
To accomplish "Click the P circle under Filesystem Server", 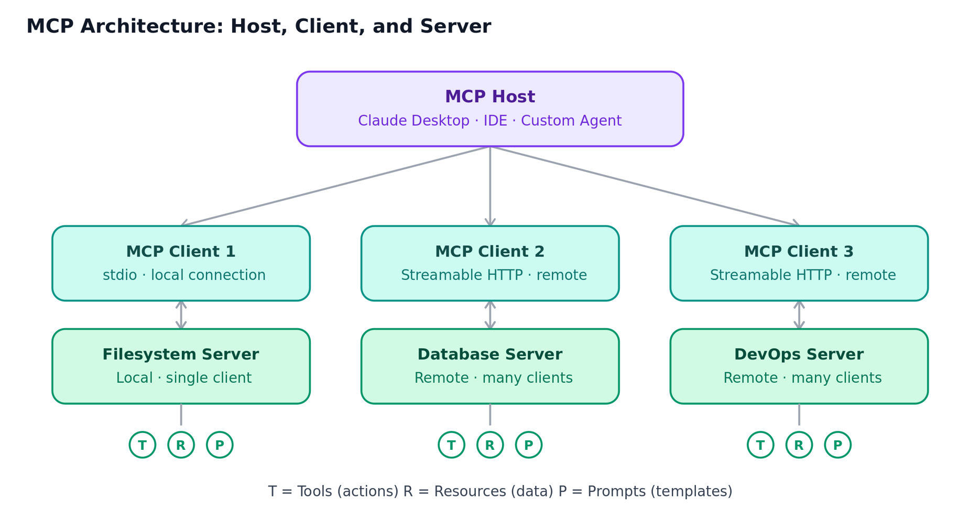I will pyautogui.click(x=220, y=445).
